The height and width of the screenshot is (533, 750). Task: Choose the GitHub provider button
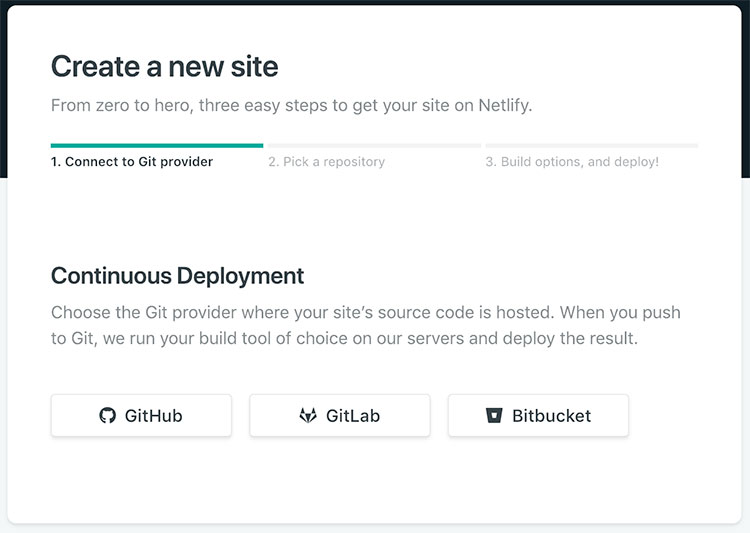click(x=142, y=415)
